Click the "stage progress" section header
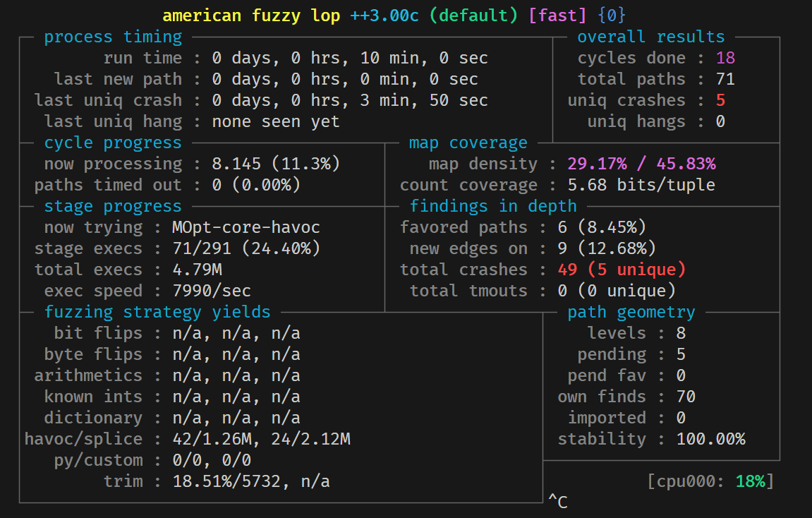The image size is (812, 518). point(113,206)
